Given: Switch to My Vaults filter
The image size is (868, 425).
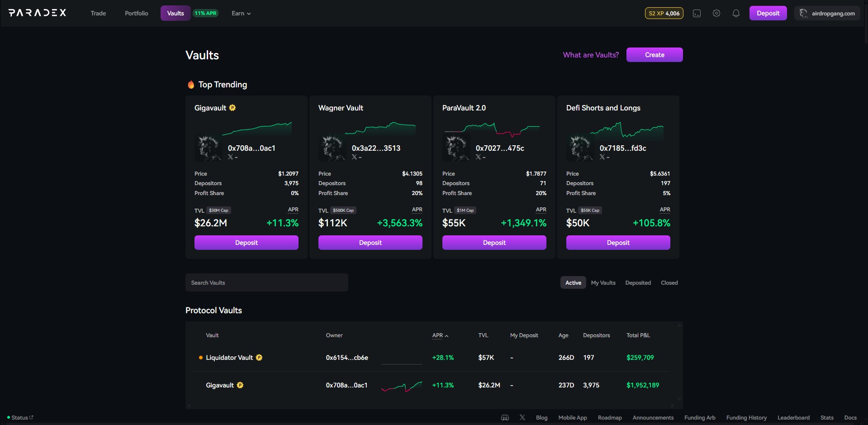Looking at the screenshot, I should point(603,283).
